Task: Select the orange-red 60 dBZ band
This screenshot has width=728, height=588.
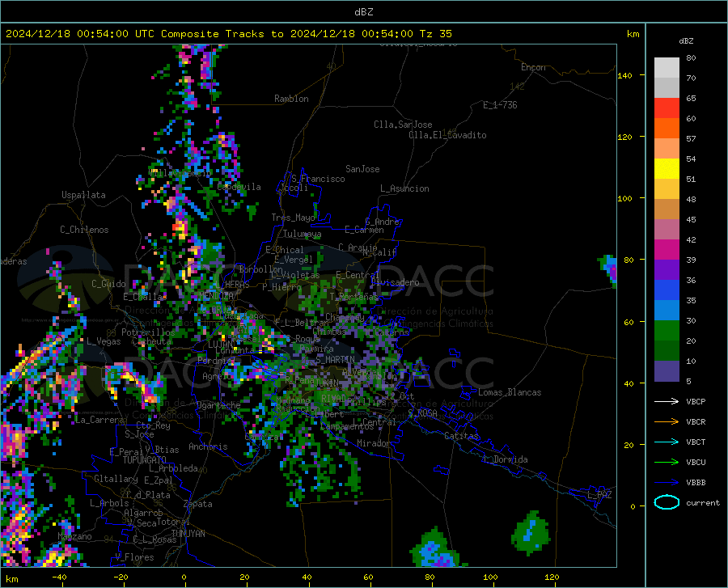Action: pyautogui.click(x=667, y=129)
